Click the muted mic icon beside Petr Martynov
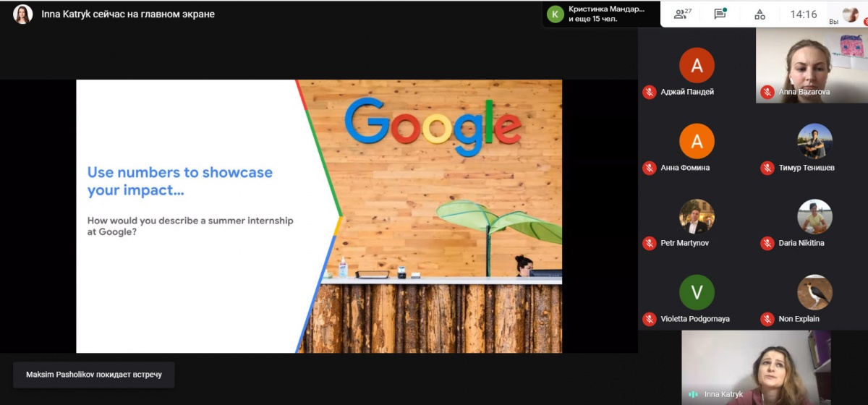The width and height of the screenshot is (868, 405). click(x=650, y=243)
